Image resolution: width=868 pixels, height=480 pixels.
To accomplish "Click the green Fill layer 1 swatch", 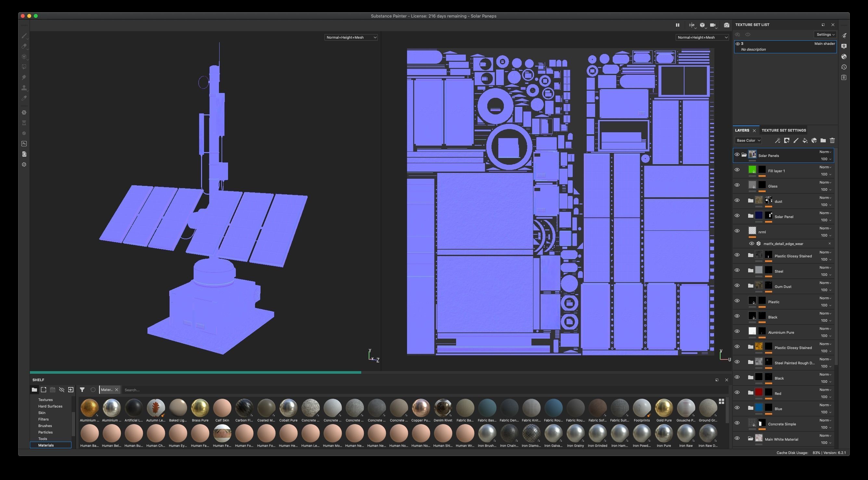I will pos(752,170).
